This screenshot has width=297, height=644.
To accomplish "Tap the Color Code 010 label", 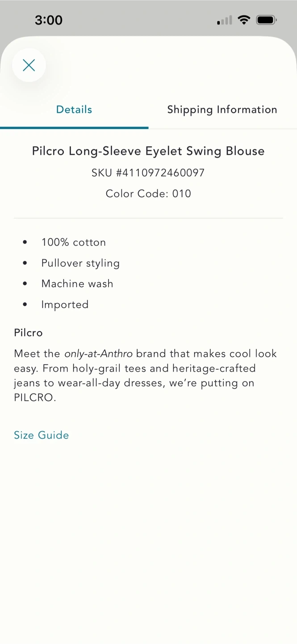I will [x=148, y=194].
